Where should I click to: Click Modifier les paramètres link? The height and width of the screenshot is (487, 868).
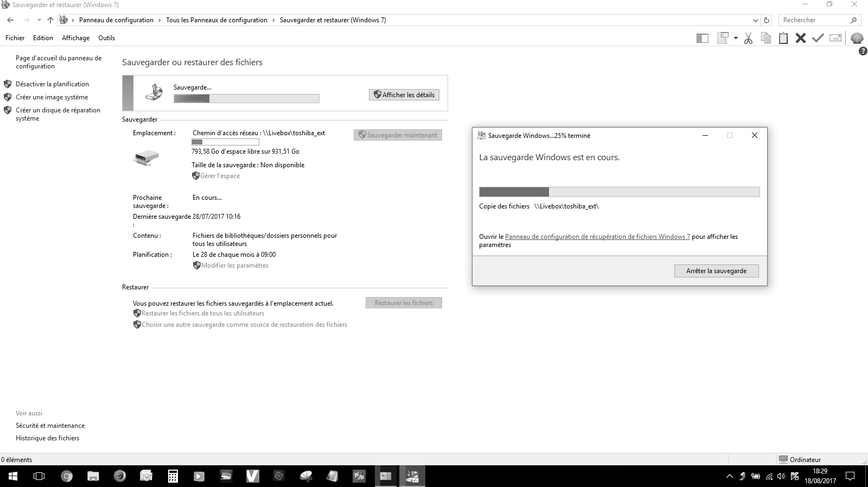235,265
